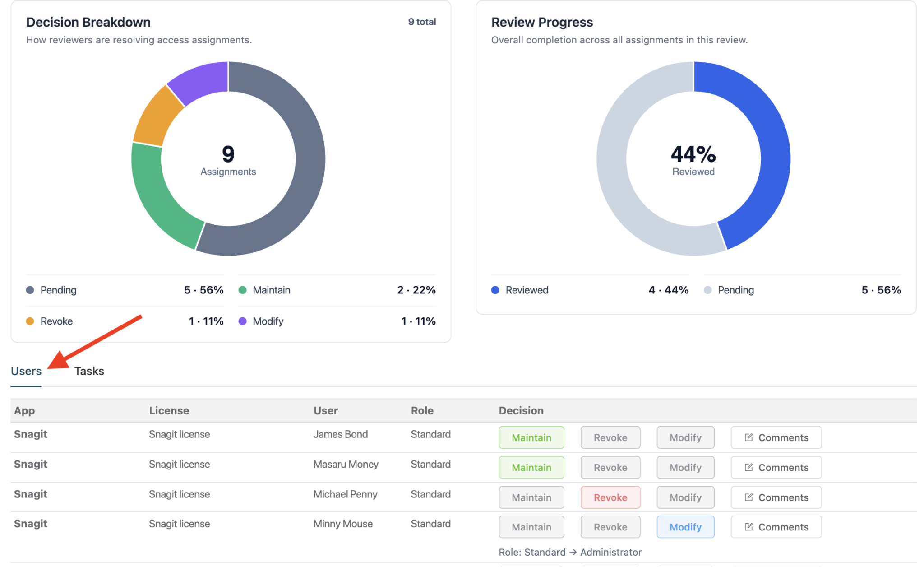Image resolution: width=924 pixels, height=567 pixels.
Task: Click Modify for James Bond
Action: pyautogui.click(x=685, y=437)
